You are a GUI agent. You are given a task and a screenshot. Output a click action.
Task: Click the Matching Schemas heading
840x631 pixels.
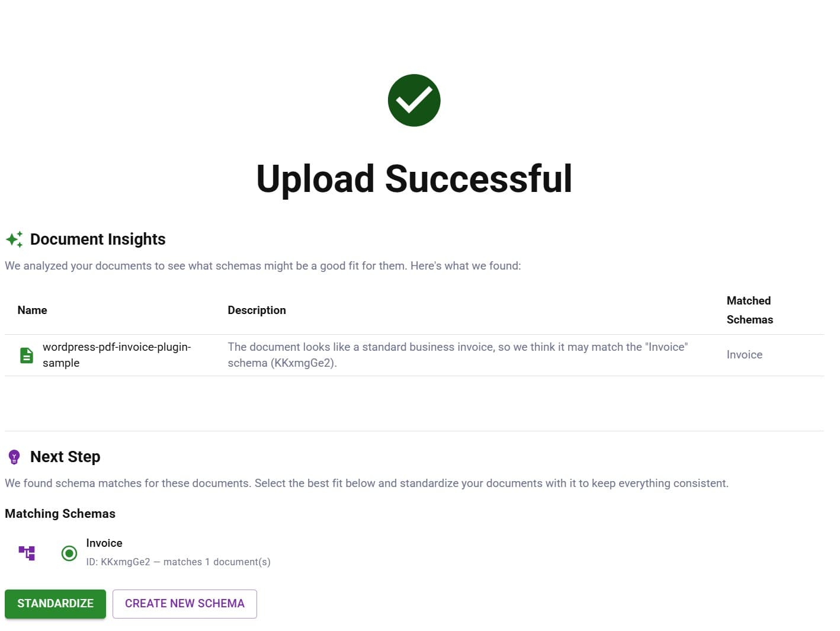(60, 513)
